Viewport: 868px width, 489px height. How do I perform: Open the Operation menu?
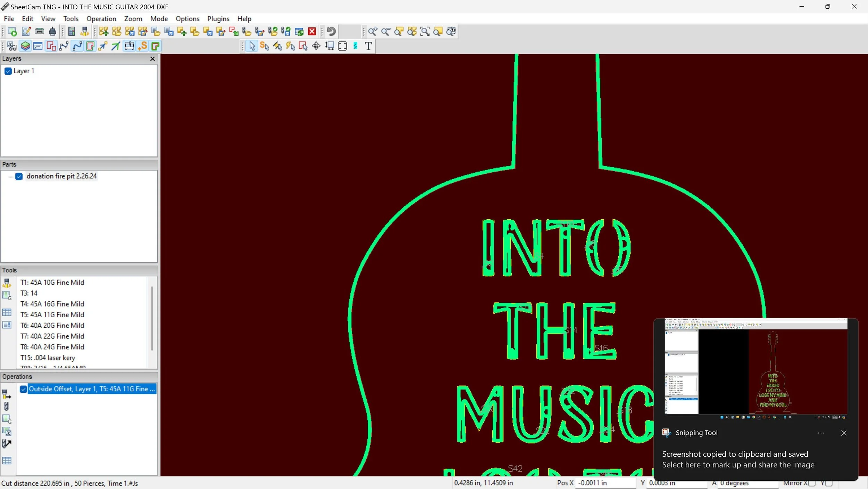101,19
